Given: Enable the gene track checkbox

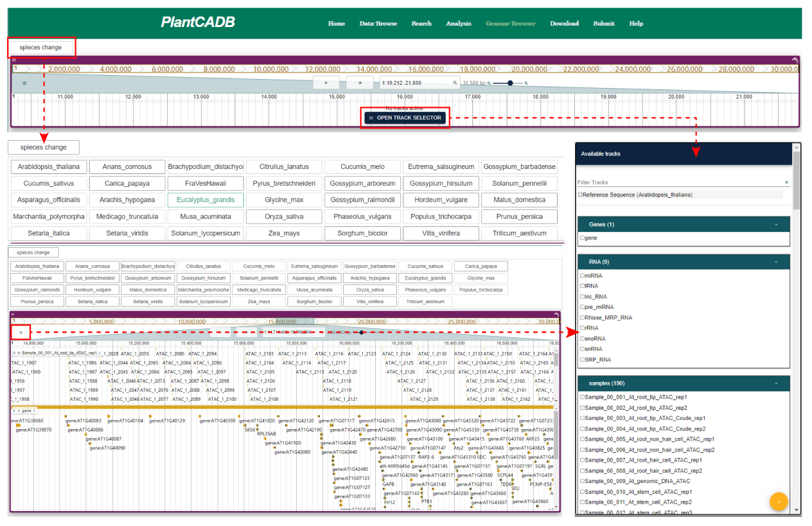Looking at the screenshot, I should pos(582,238).
